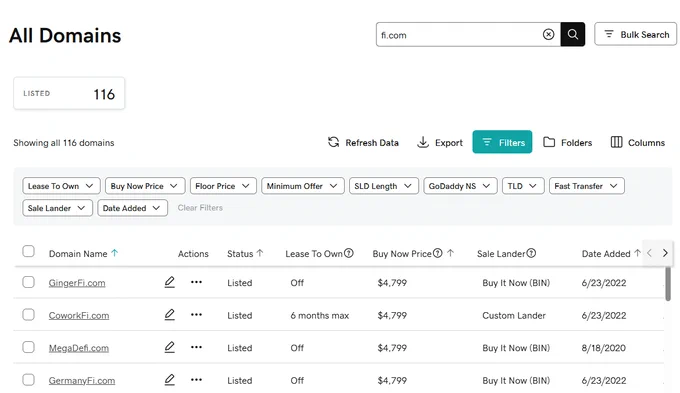Open the more-actions menu for CoworkFi.com
The width and height of the screenshot is (680, 393).
pos(196,314)
